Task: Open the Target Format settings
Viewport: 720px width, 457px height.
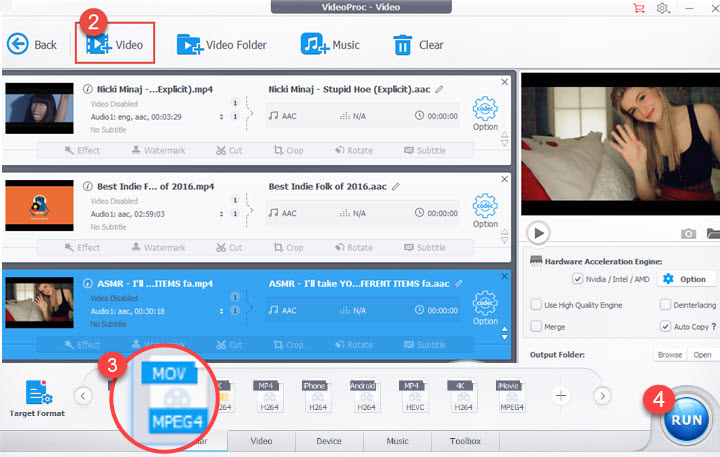Action: point(37,398)
